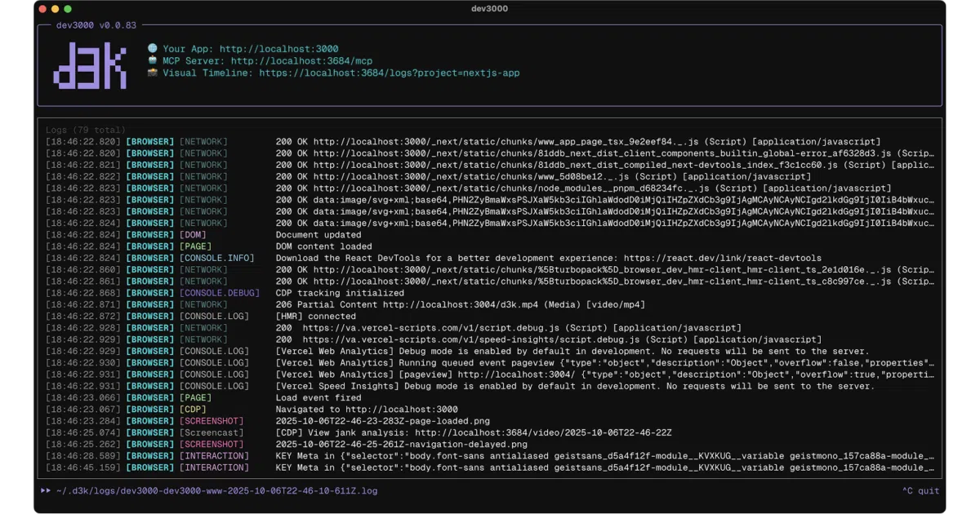This screenshot has width=980, height=514.
Task: Click the Logs (79 total) header
Action: click(x=86, y=130)
